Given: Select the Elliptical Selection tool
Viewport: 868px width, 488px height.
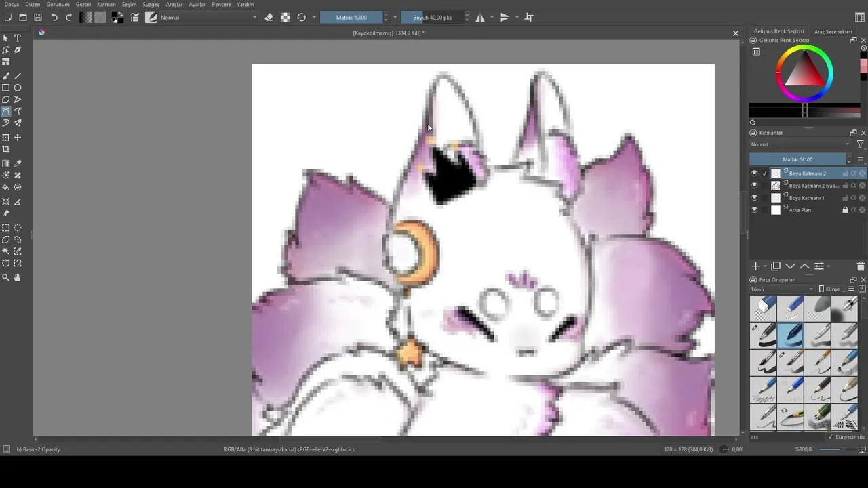Looking at the screenshot, I should click(x=18, y=228).
